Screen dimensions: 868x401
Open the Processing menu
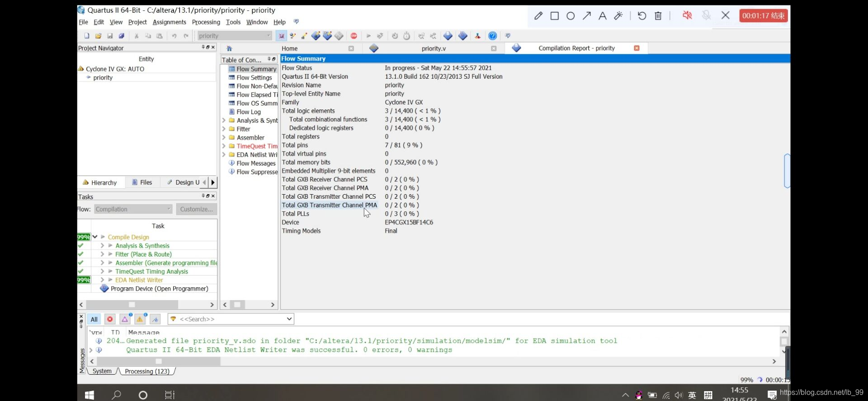[206, 22]
